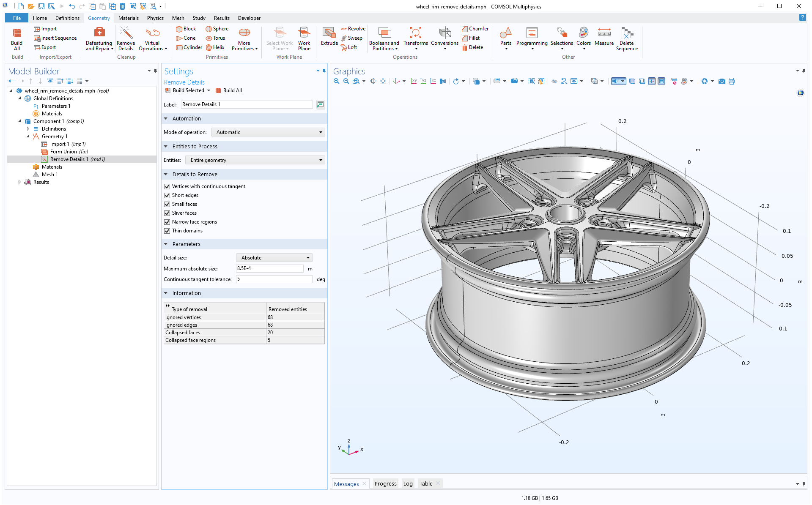This screenshot has height=505, width=812.
Task: Uncheck Vertices with continuous tangent
Action: (167, 186)
